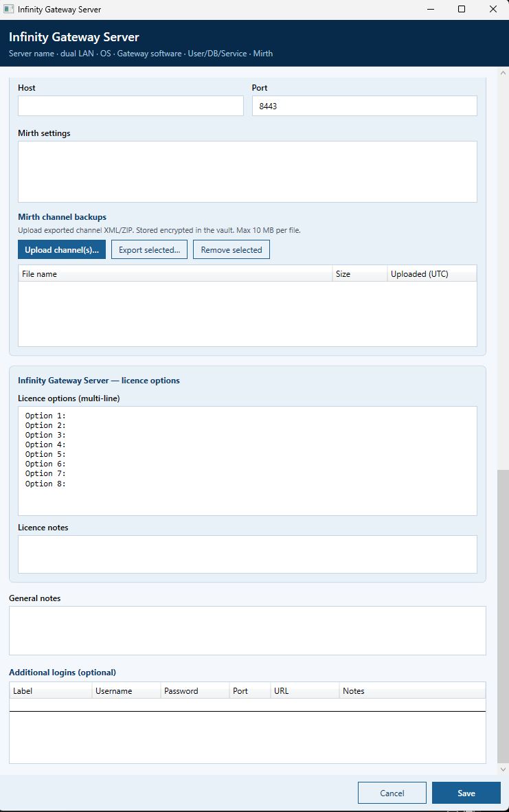Click the new empty row in Additional logins
The width and height of the screenshot is (509, 812).
click(247, 705)
